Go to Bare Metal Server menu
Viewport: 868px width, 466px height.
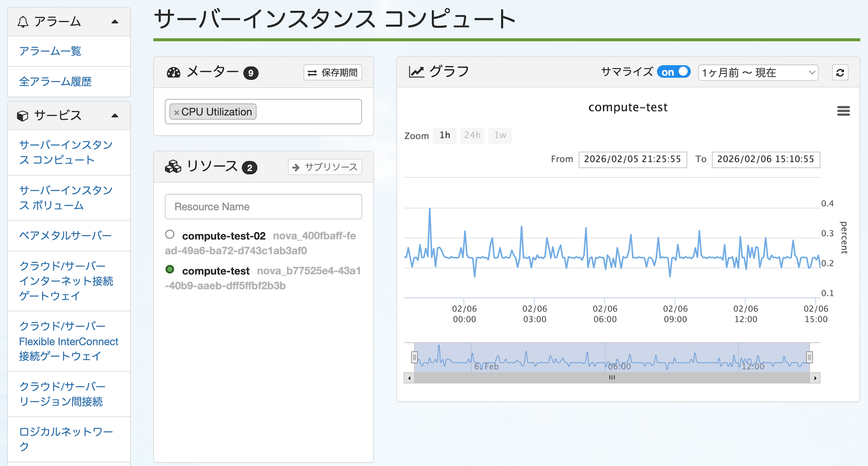[x=65, y=236]
